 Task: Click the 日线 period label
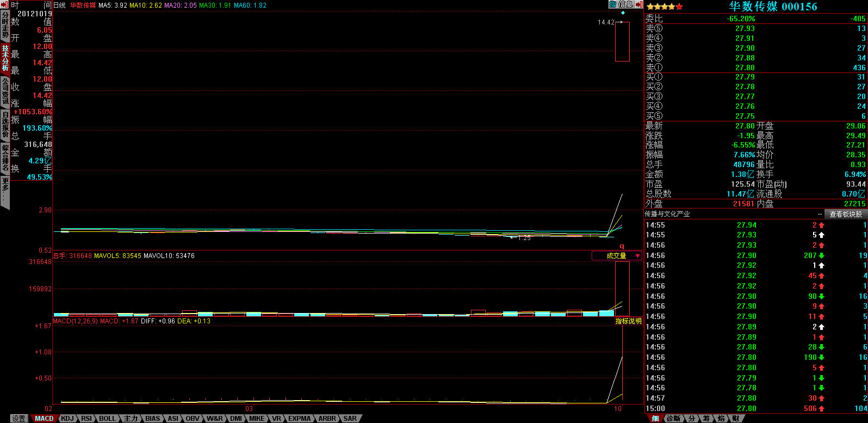coord(59,5)
